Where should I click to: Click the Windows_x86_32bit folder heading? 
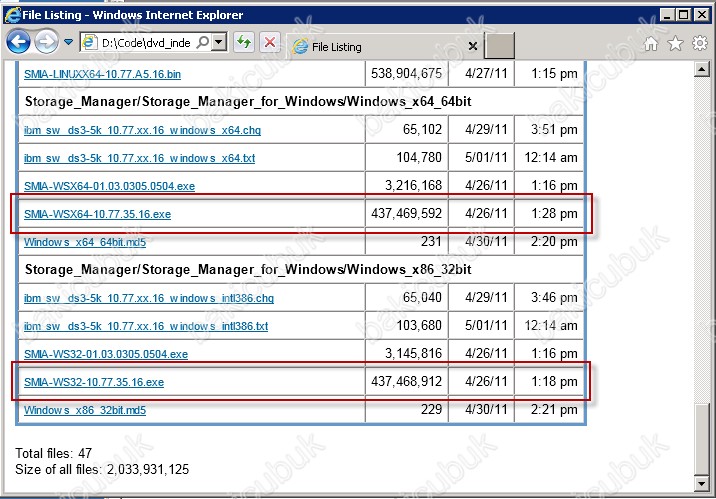click(248, 269)
